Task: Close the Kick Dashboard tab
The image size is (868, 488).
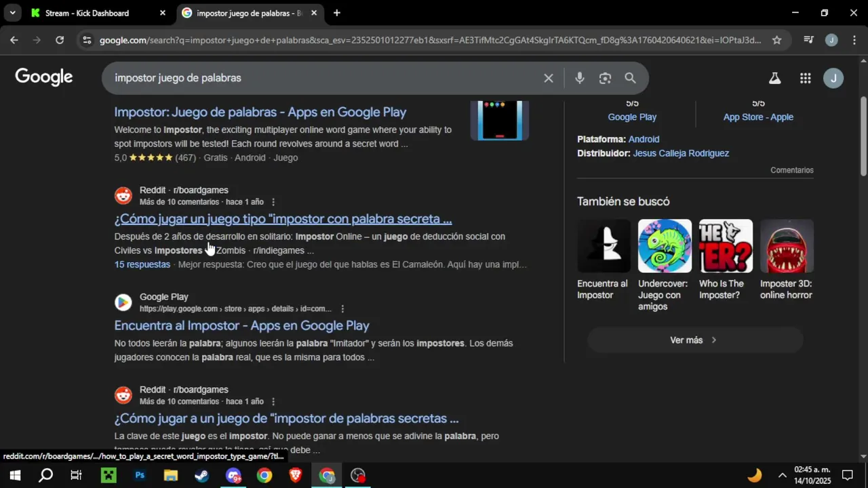Action: pyautogui.click(x=163, y=13)
